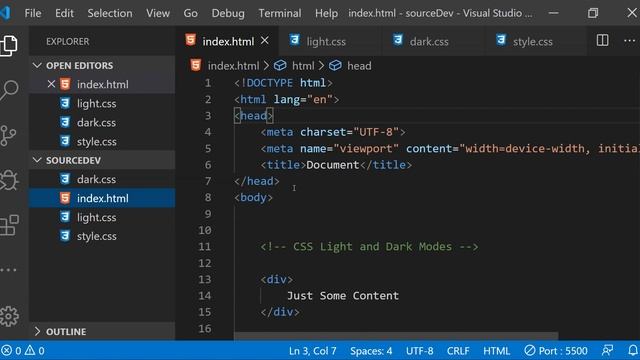The height and width of the screenshot is (360, 640).
Task: Open dark.css from Open Editors list
Action: click(x=102, y=122)
